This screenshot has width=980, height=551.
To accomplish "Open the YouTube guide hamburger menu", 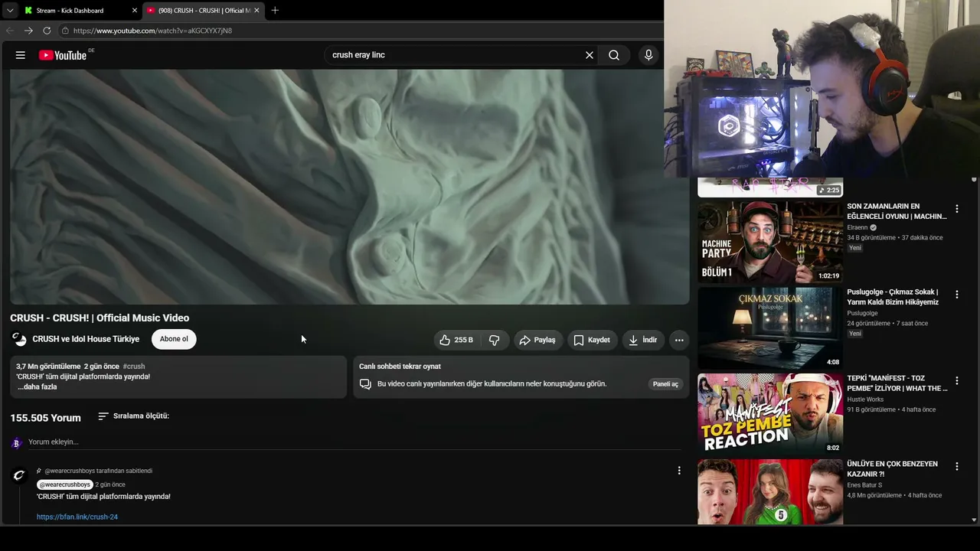I will 21,55.
